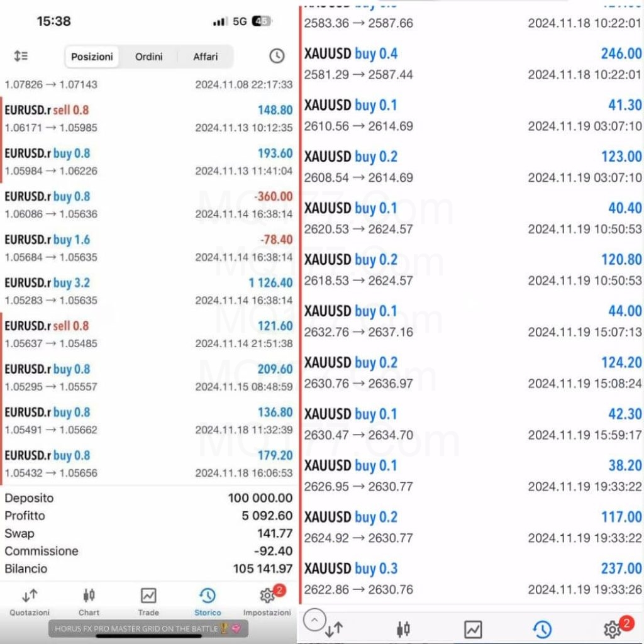The image size is (644, 644).
Task: Select the Storico history icon
Action: pos(208,602)
